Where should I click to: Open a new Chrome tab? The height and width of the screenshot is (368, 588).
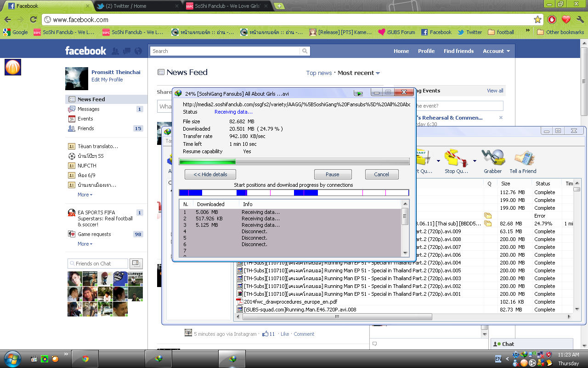[x=279, y=6]
